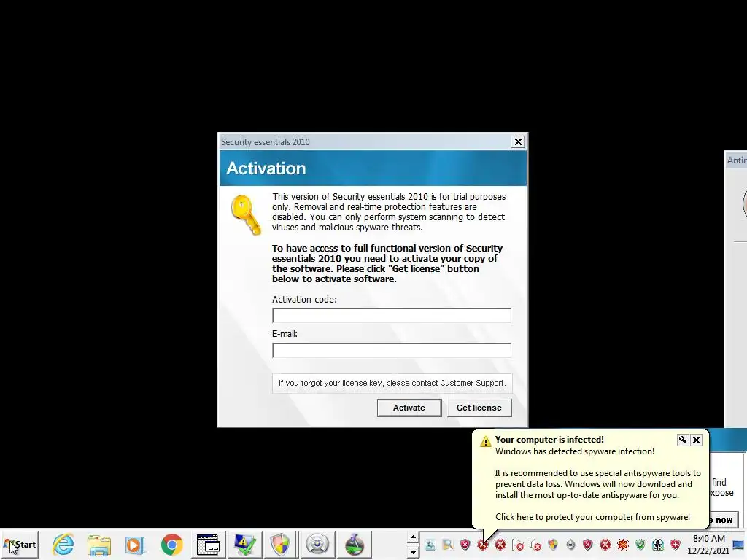The width and height of the screenshot is (747, 560).
Task: Click the muted speaker volume tray icon
Action: [x=535, y=544]
